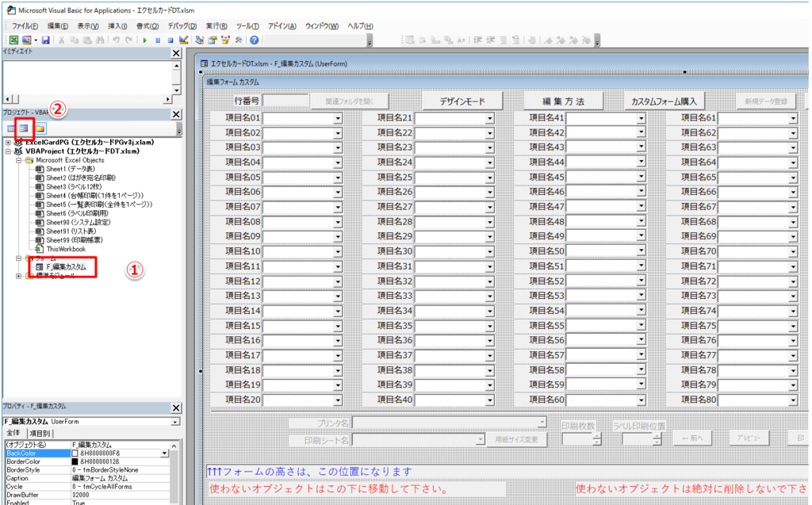
Task: Open the デバッグ(D) menu
Action: pos(182,26)
